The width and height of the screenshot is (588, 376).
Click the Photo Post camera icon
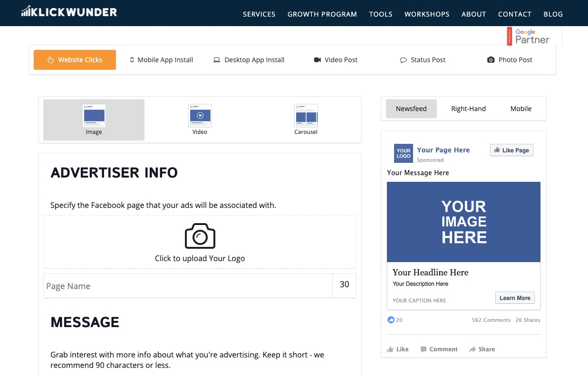pos(491,59)
